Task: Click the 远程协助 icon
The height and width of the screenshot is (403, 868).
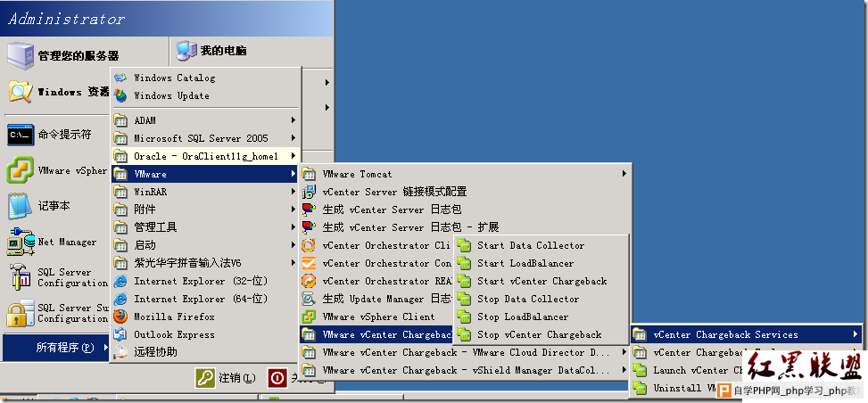Action: (x=120, y=352)
